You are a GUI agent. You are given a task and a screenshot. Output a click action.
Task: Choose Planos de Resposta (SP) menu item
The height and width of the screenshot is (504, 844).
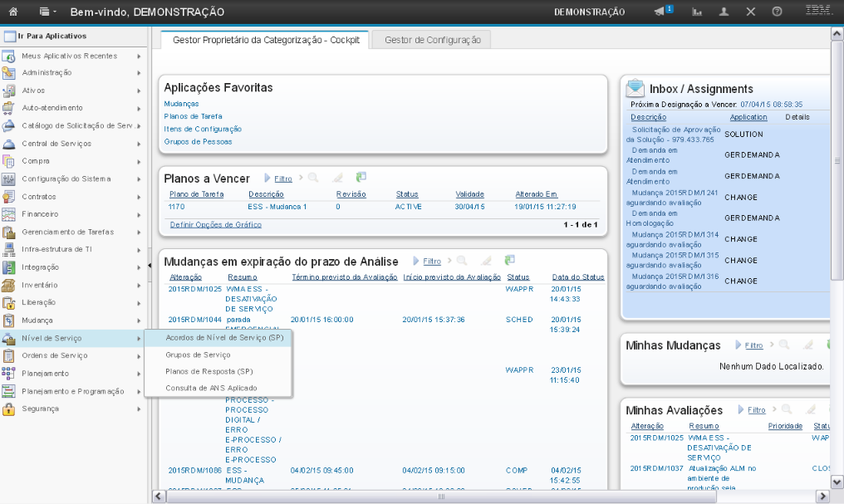click(x=209, y=371)
